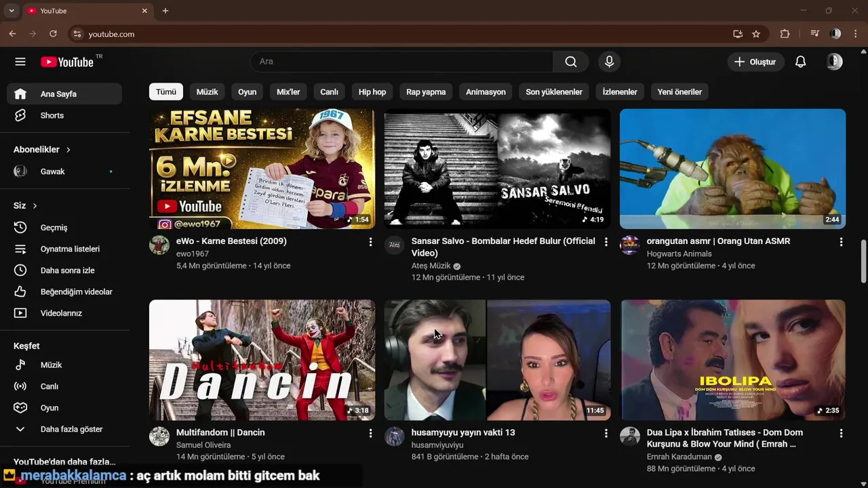This screenshot has width=868, height=488.
Task: Open options for orangutan asmr video
Action: (x=841, y=242)
